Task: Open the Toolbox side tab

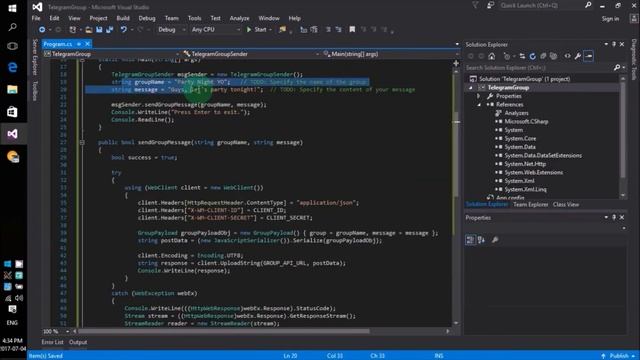Action: click(35, 91)
